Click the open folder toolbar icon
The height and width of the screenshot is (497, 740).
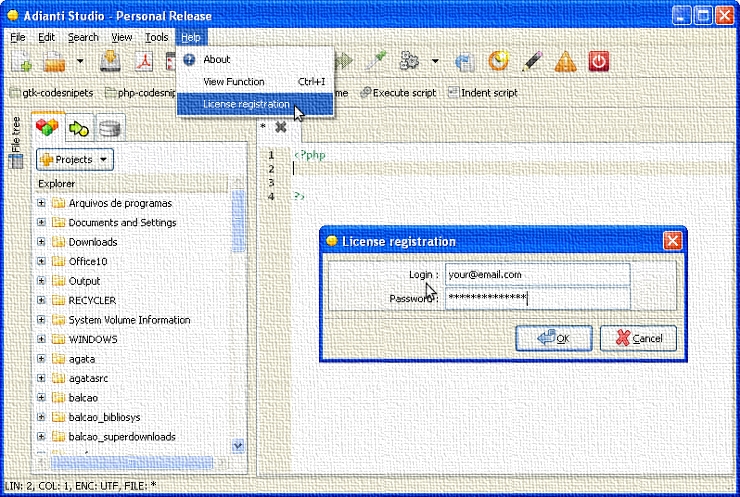click(x=54, y=61)
